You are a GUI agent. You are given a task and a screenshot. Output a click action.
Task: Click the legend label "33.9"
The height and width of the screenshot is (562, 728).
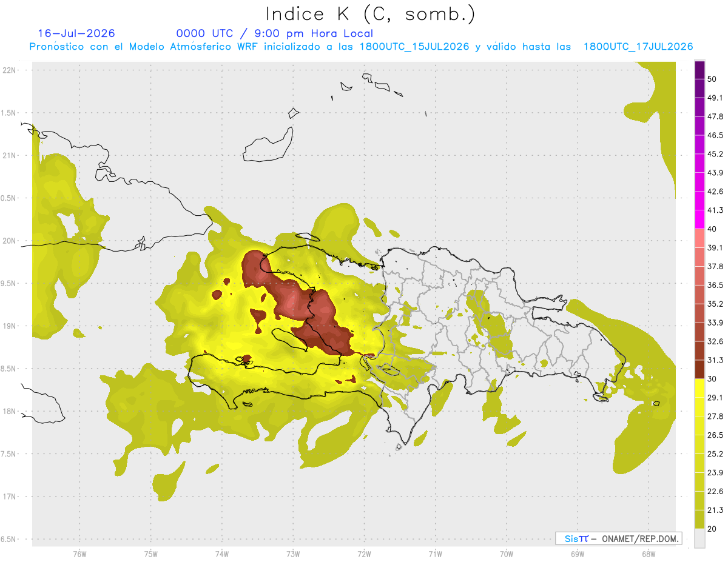click(715, 323)
